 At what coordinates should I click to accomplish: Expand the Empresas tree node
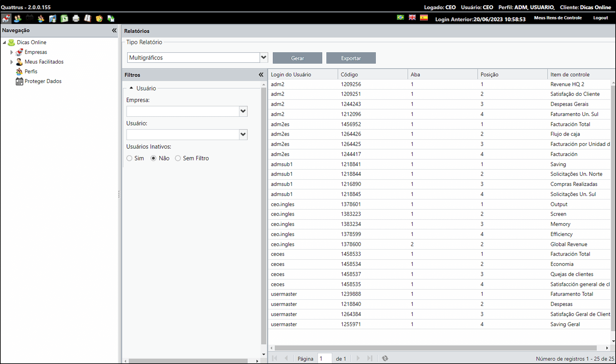(x=12, y=52)
